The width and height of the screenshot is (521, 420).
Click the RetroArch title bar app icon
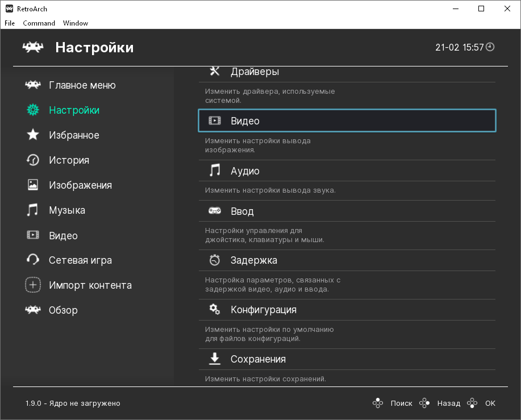point(9,9)
